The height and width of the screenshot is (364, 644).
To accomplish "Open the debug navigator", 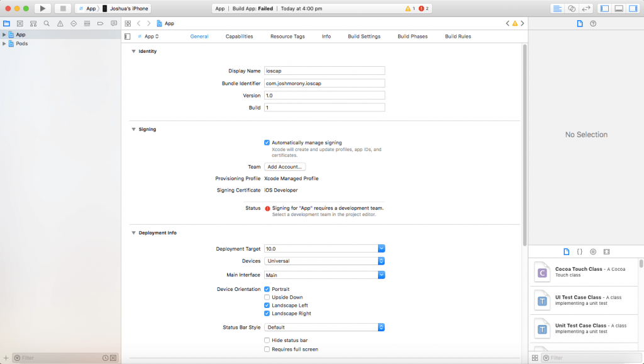I will coord(87,23).
